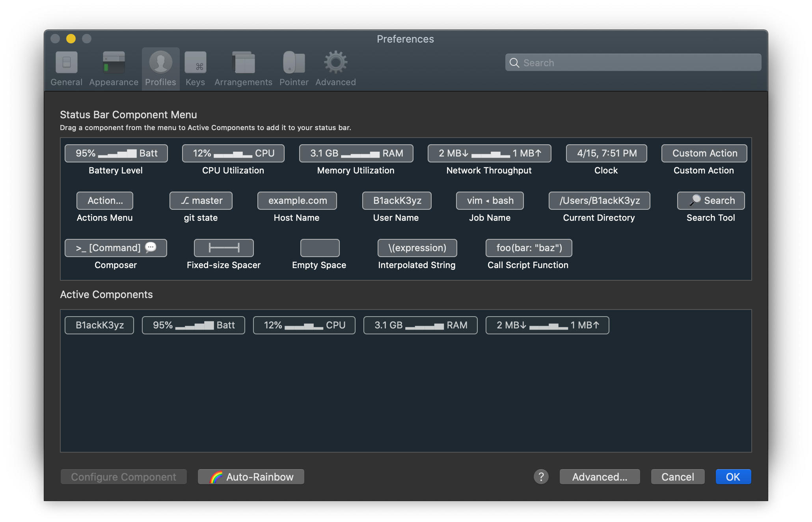The image size is (812, 522).
Task: Open the Arrangements preferences icon
Action: [x=243, y=63]
